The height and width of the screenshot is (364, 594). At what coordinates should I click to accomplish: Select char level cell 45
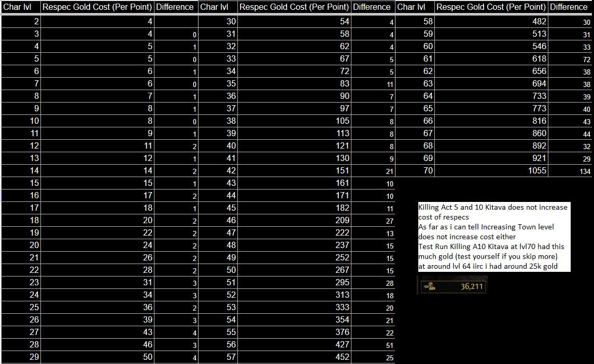pos(218,208)
